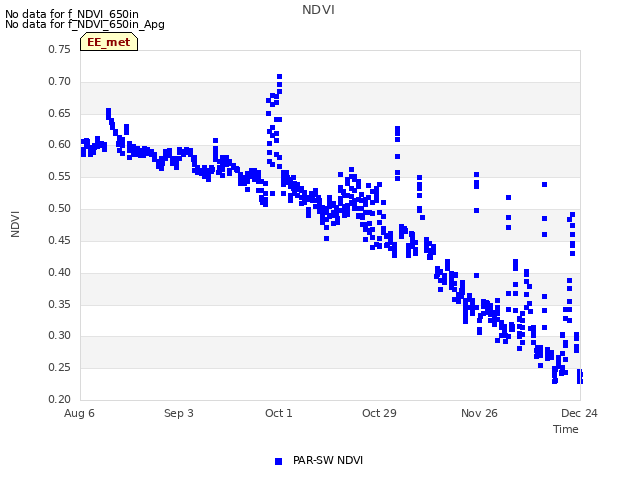
Task: Click the 0.75 y-axis tick label
Action: coord(60,49)
